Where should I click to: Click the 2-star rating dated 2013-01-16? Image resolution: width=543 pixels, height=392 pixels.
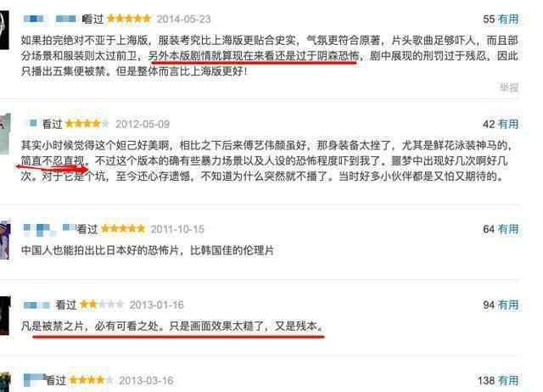(x=102, y=305)
